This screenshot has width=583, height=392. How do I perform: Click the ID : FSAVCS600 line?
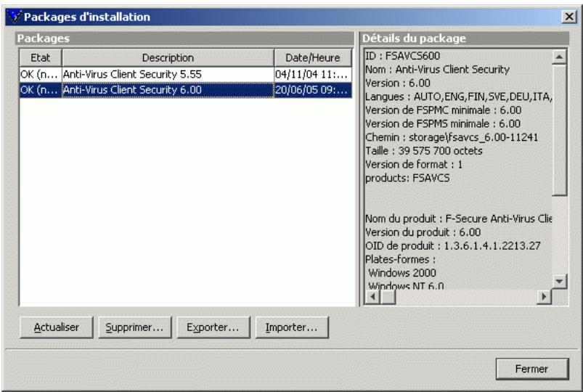403,56
